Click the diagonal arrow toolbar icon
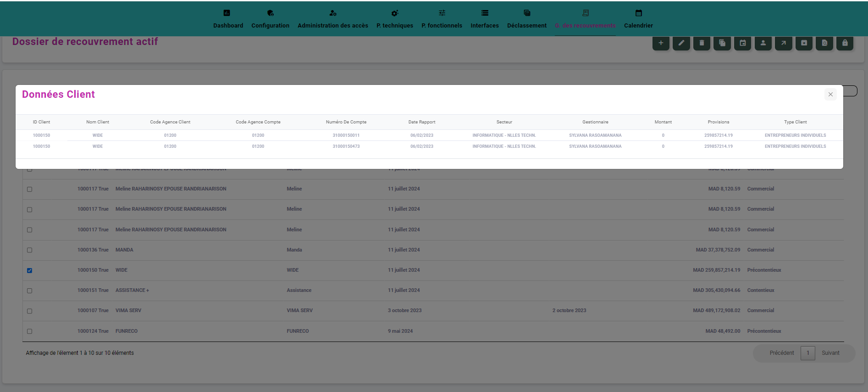Screen dimensions: 868x392 pos(784,43)
